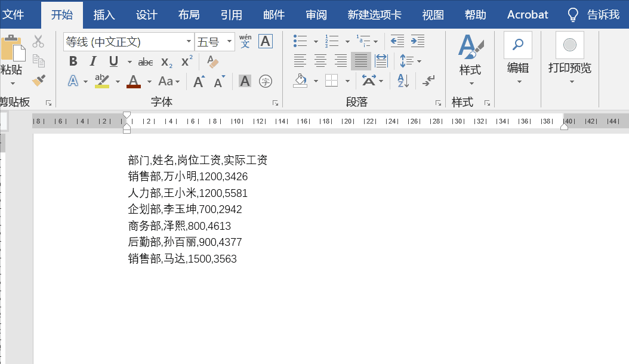Click the lightbulb Tell Me icon
The image size is (629, 364).
[573, 16]
